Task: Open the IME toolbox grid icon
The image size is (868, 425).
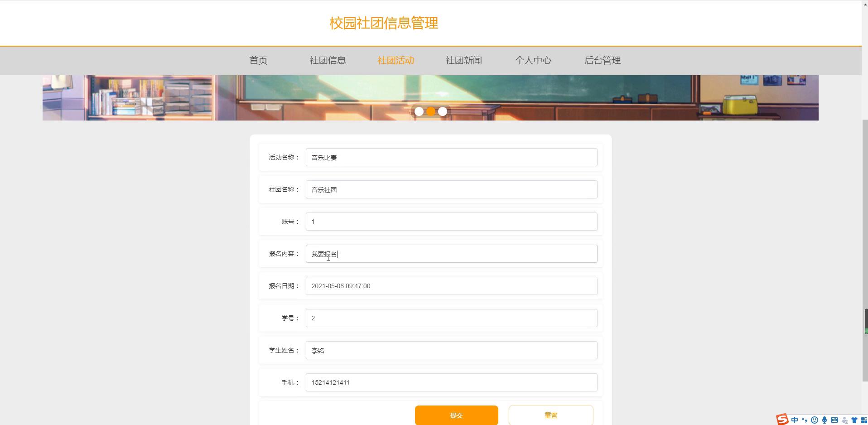Action: (x=864, y=420)
